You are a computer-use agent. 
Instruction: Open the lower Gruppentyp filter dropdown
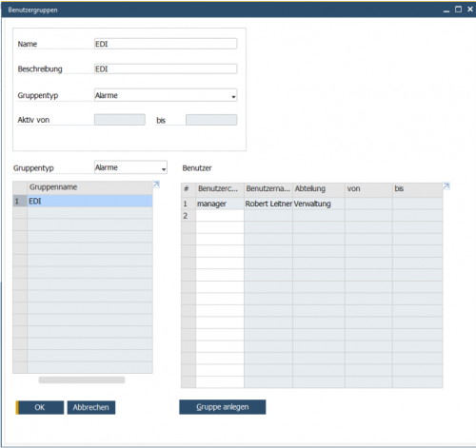coord(130,167)
